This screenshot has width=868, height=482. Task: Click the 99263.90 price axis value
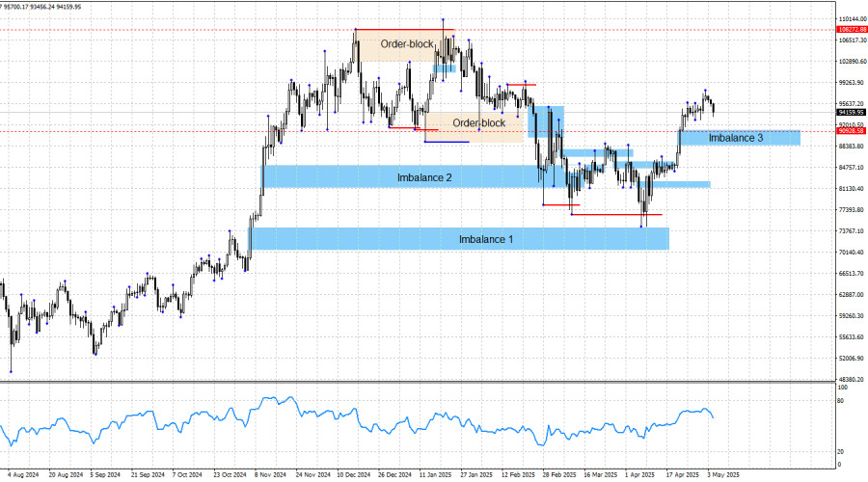[x=852, y=83]
